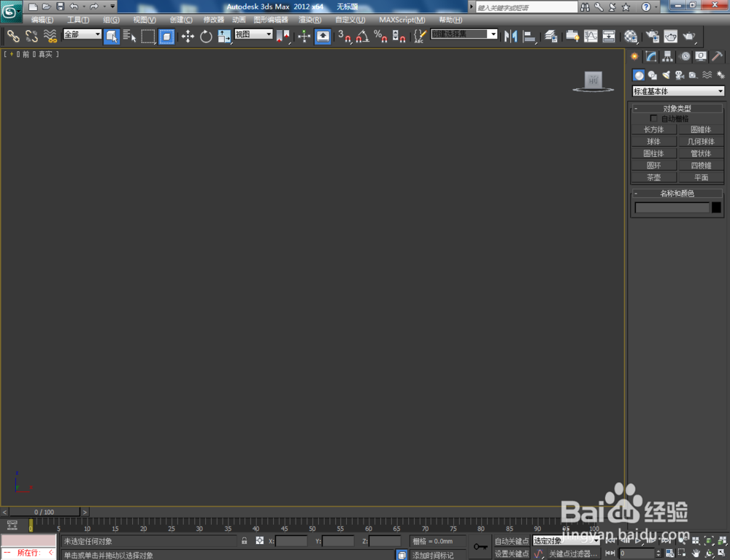The height and width of the screenshot is (560, 730).
Task: Open the Select by Name dialog
Action: (129, 37)
